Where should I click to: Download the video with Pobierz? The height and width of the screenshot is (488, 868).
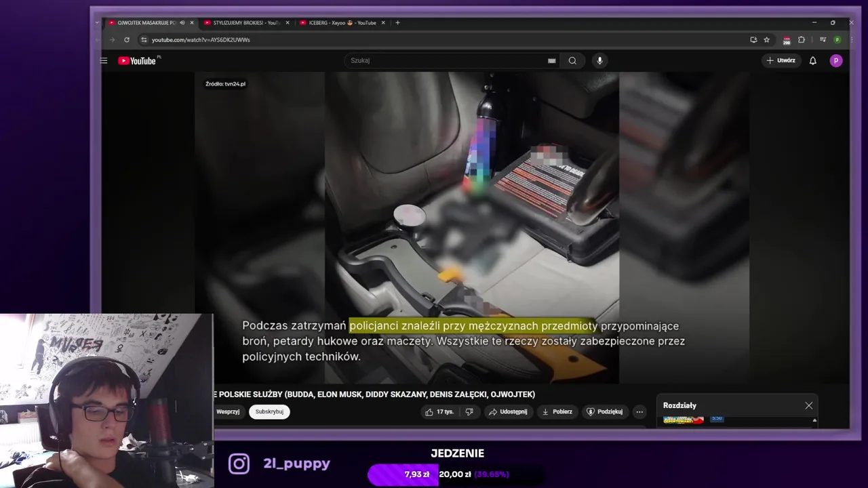[x=557, y=411]
